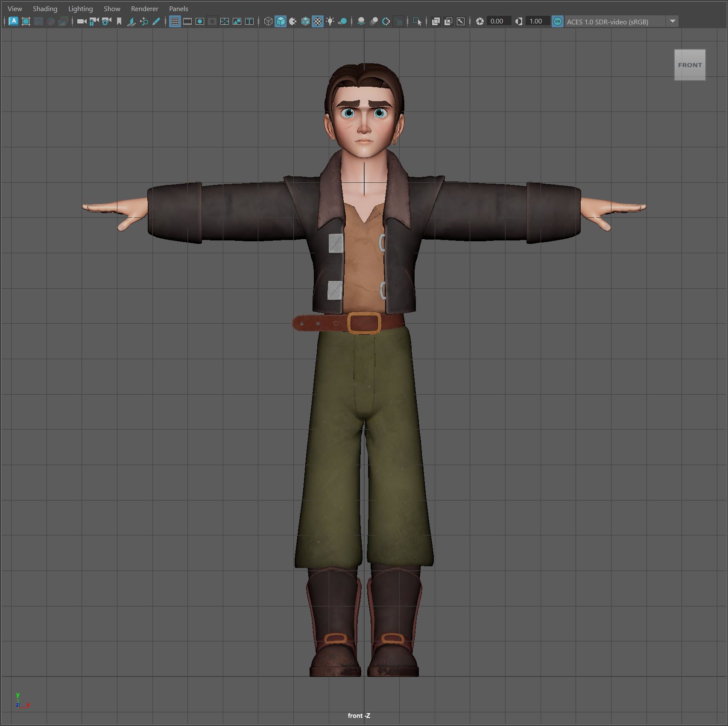Image resolution: width=728 pixels, height=726 pixels.
Task: Edit the Gamma value 1.00
Action: [x=538, y=21]
